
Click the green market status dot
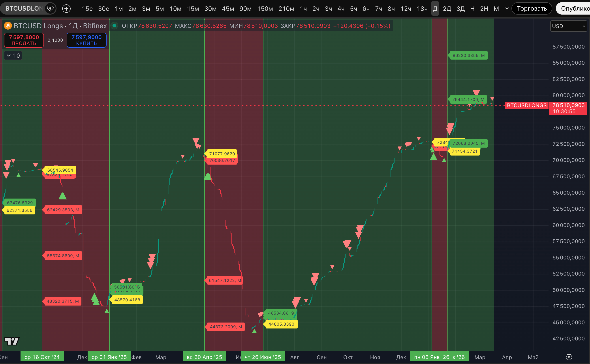(x=115, y=26)
